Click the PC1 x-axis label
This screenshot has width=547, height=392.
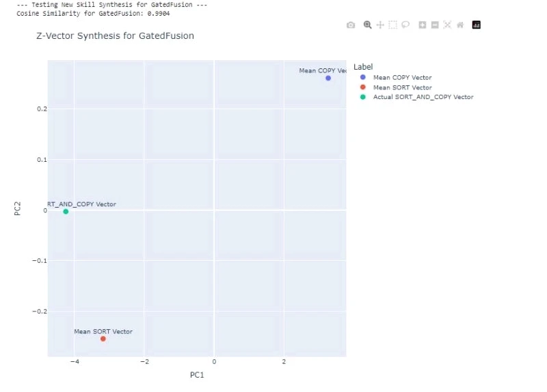point(197,376)
